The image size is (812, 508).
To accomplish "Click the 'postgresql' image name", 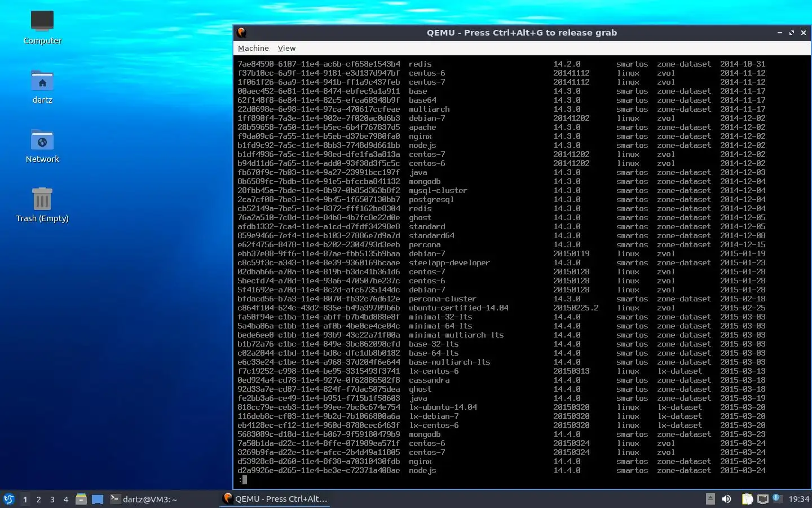I will tap(431, 199).
